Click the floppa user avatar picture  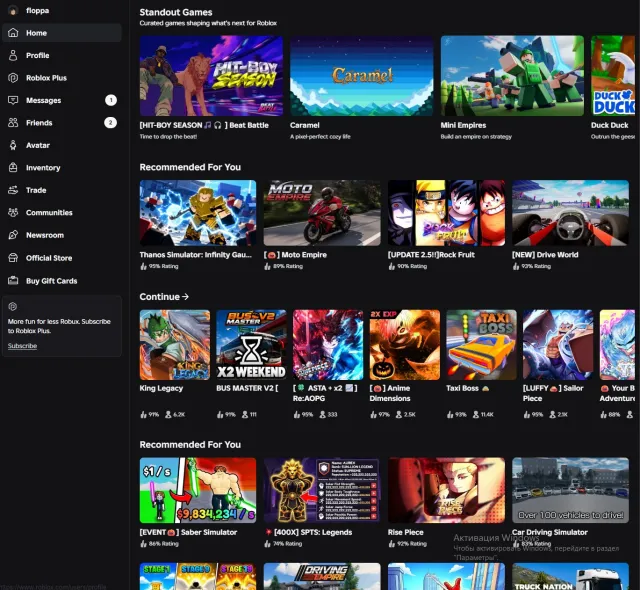(13, 10)
